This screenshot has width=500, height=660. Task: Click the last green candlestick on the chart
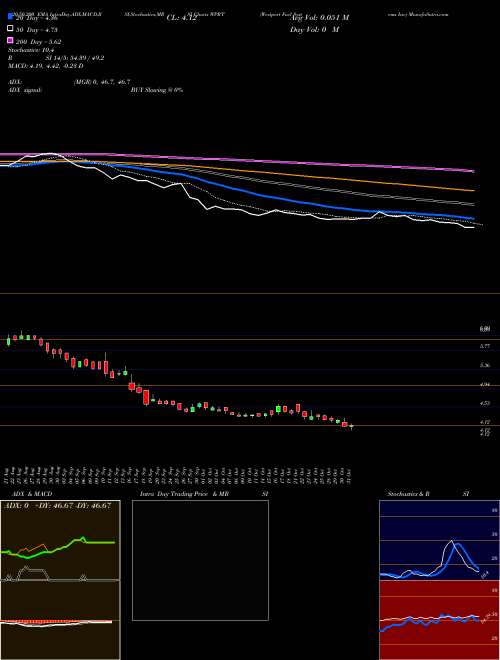click(351, 427)
